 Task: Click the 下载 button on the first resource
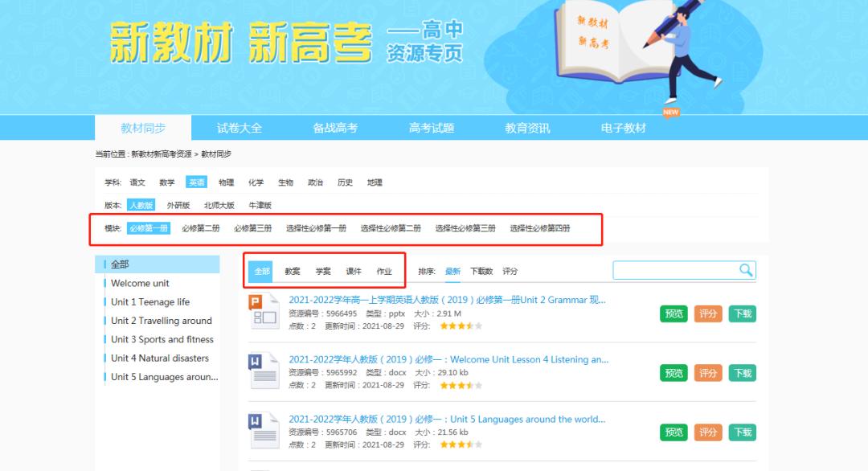coord(741,313)
